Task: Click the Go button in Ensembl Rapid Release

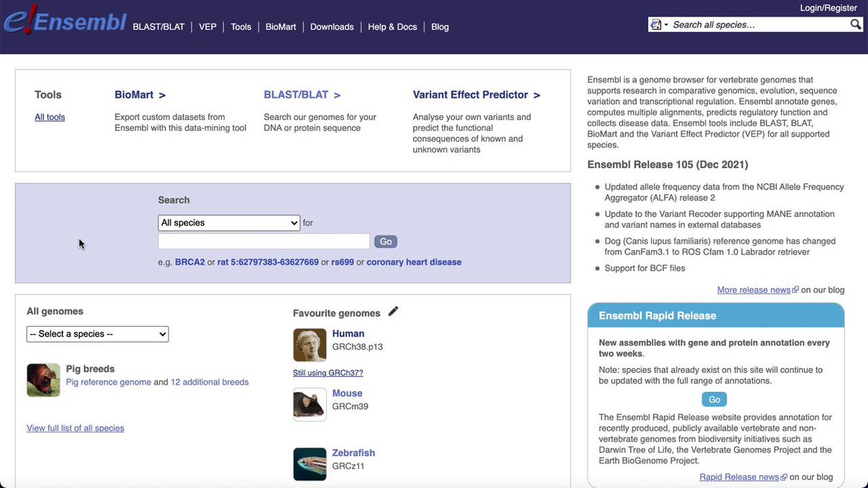Action: pyautogui.click(x=714, y=399)
